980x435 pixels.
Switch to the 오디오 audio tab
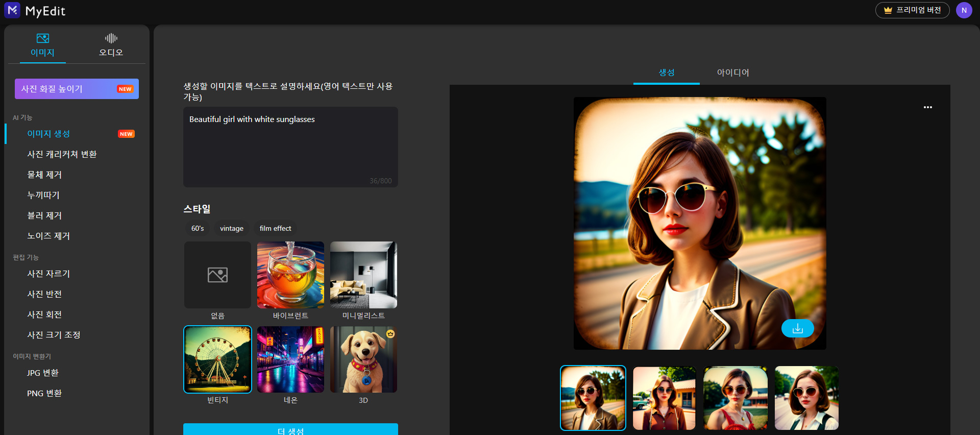click(x=111, y=45)
